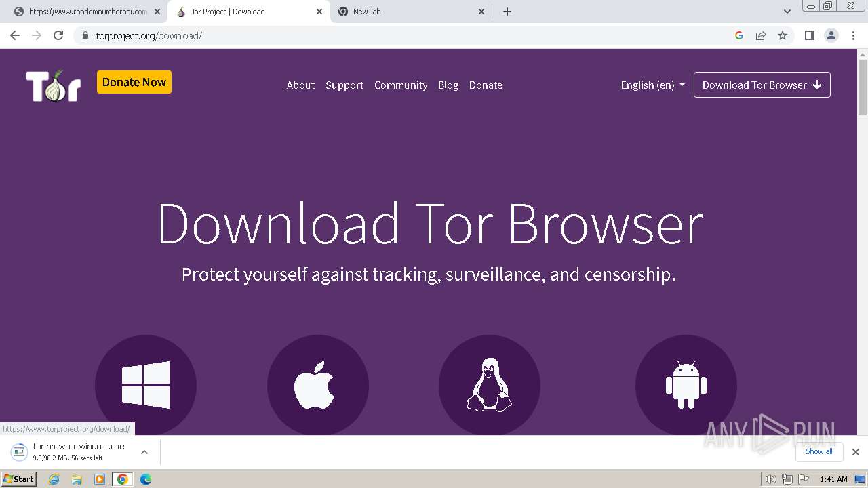Screen dimensions: 868x488
Task: Close the randomnumberapi tab
Action: [157, 12]
